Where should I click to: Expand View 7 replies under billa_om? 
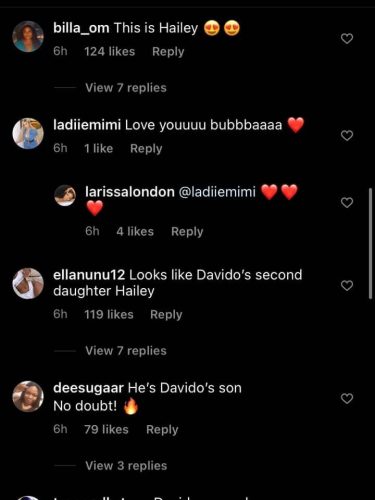[126, 88]
